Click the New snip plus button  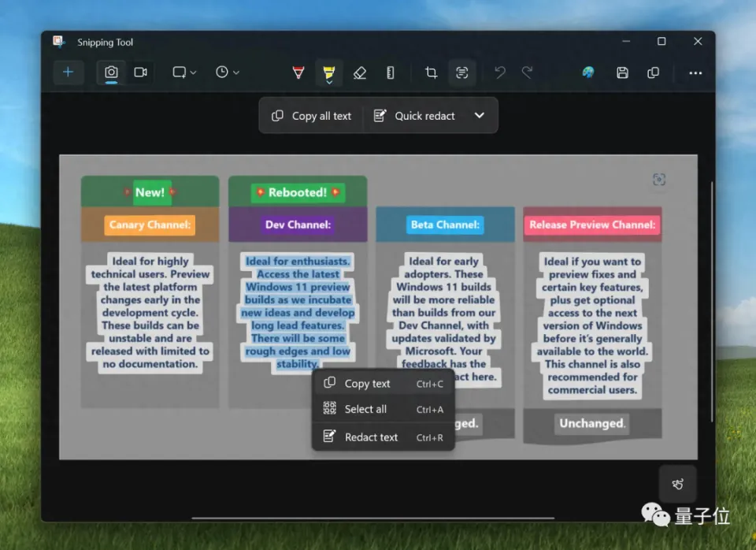pyautogui.click(x=69, y=72)
